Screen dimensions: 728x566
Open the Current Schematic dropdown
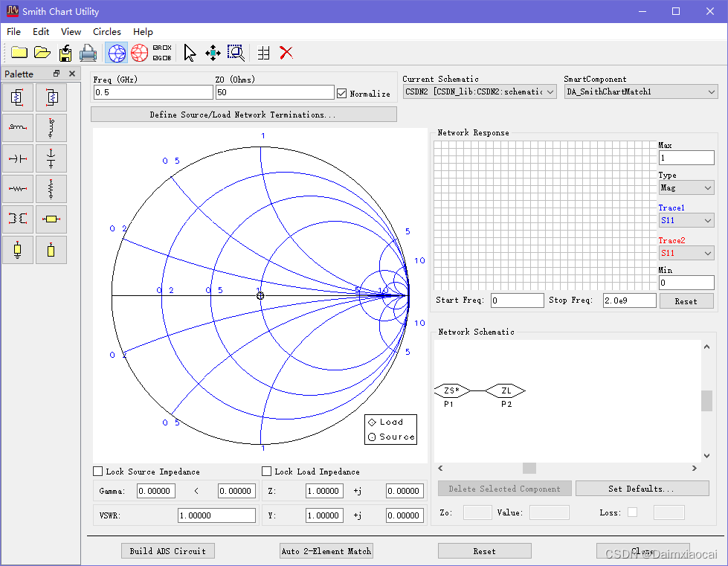[479, 92]
